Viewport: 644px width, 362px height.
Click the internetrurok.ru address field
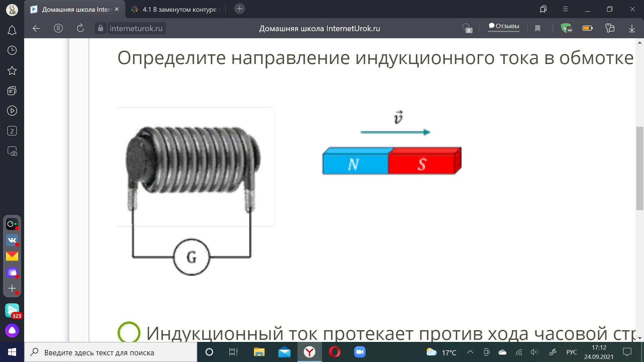(x=136, y=28)
